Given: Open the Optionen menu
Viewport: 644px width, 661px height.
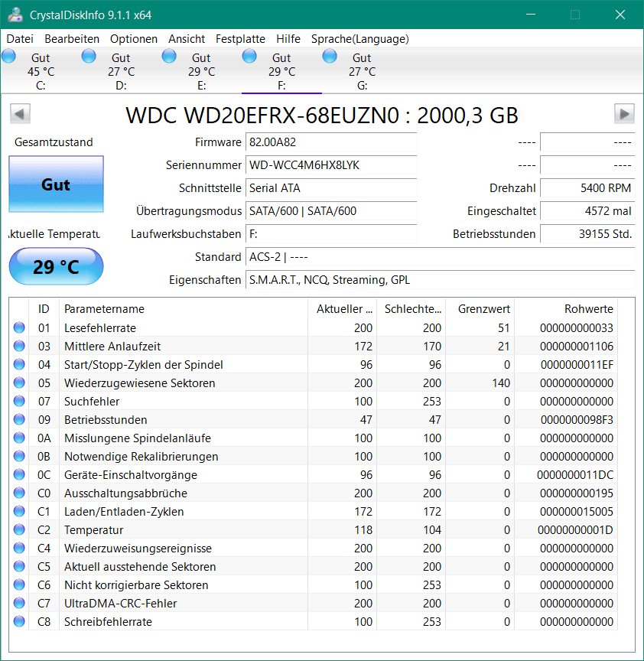Looking at the screenshot, I should point(134,39).
